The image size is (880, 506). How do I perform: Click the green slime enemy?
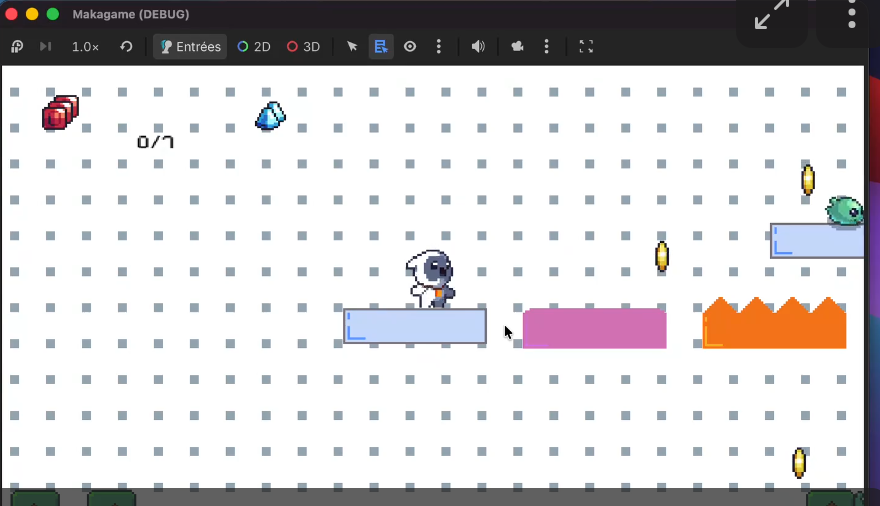click(x=845, y=211)
